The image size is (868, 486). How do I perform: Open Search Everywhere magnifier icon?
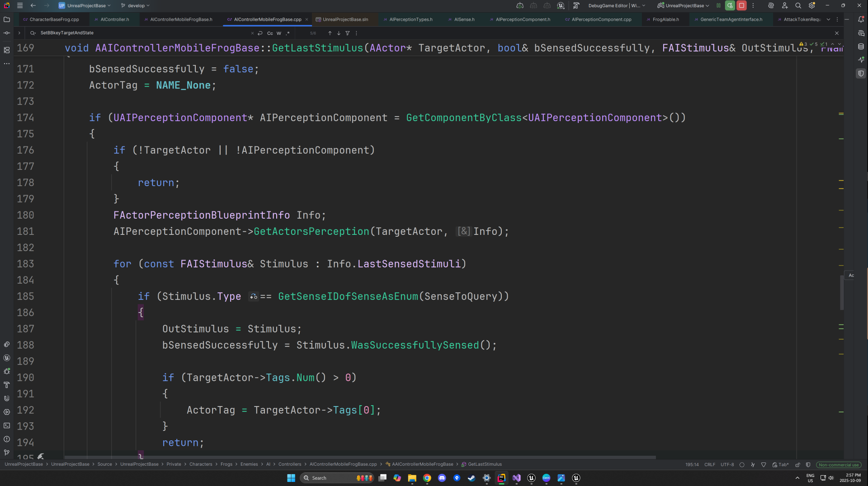pos(798,6)
